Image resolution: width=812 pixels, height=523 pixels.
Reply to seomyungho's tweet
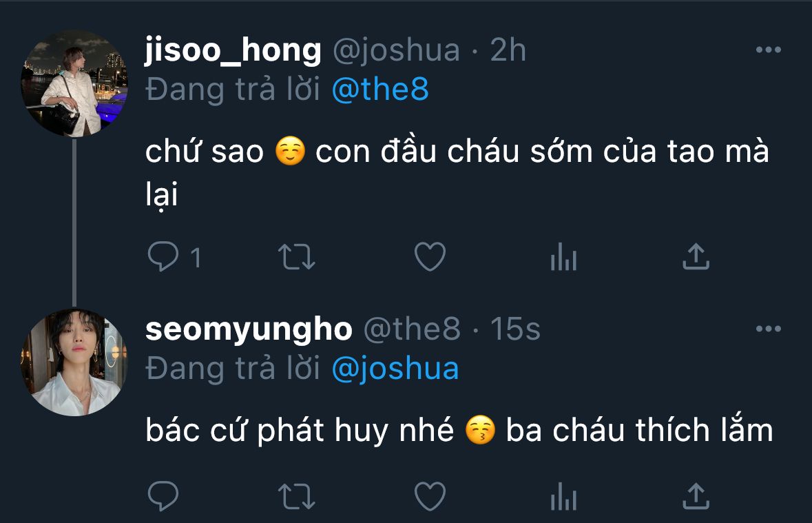163,496
